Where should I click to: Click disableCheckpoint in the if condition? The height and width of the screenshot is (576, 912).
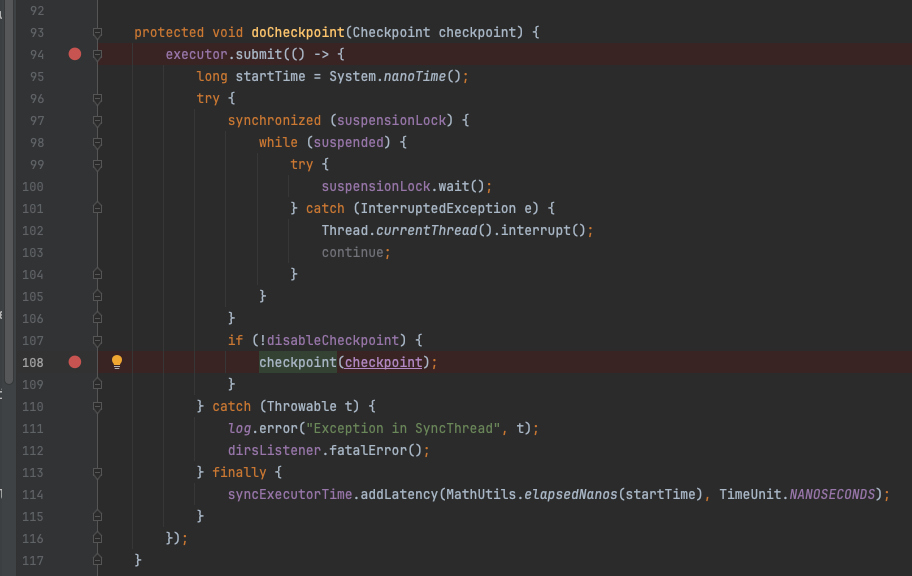click(333, 340)
